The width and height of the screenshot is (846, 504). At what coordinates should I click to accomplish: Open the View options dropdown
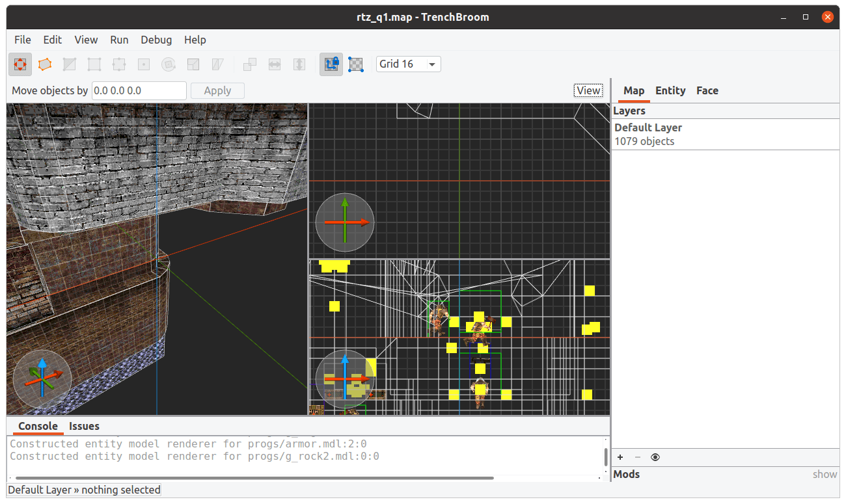588,90
